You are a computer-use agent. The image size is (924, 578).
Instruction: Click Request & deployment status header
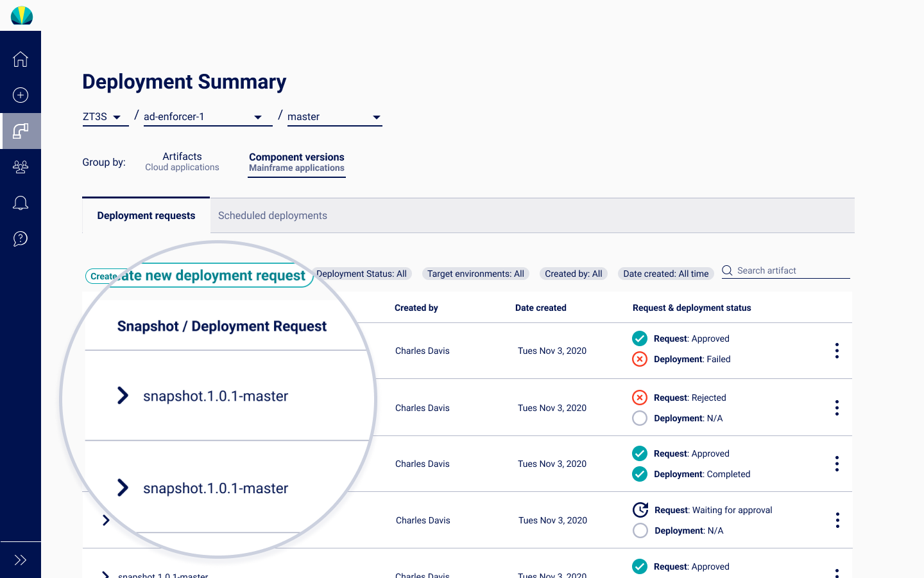click(692, 308)
